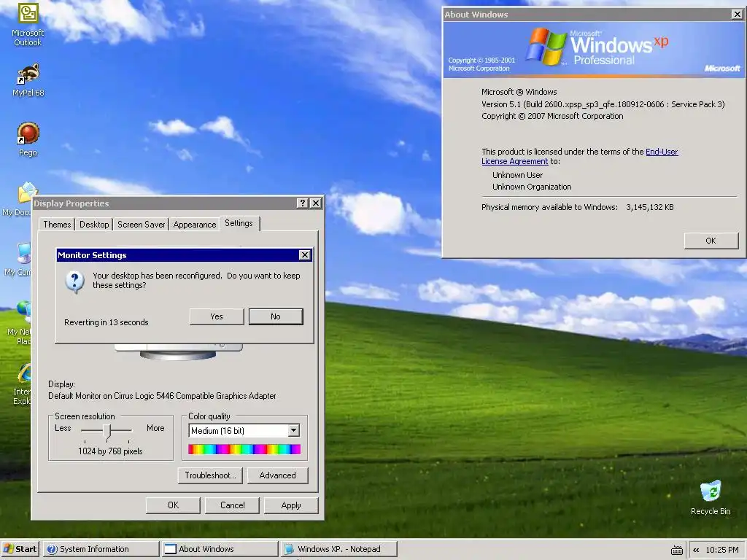747x560 pixels.
Task: Click the Windows XP Professional logo banner
Action: [594, 50]
